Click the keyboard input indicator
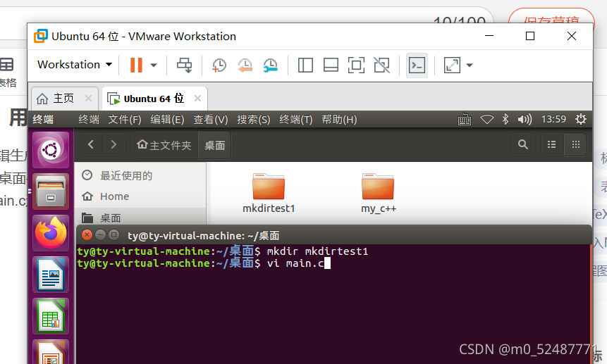This screenshot has width=607, height=364. 465,120
